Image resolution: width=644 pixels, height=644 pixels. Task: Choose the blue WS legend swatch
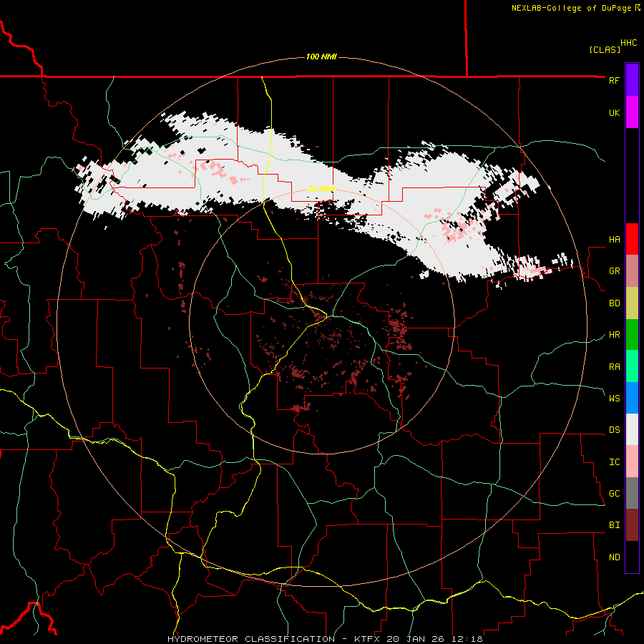[632, 398]
